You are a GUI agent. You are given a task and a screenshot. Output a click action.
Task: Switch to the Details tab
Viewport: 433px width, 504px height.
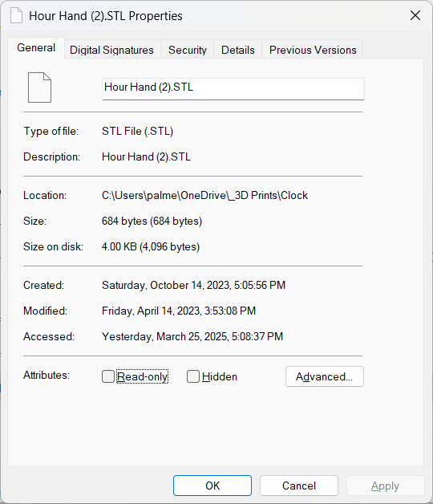coord(237,50)
